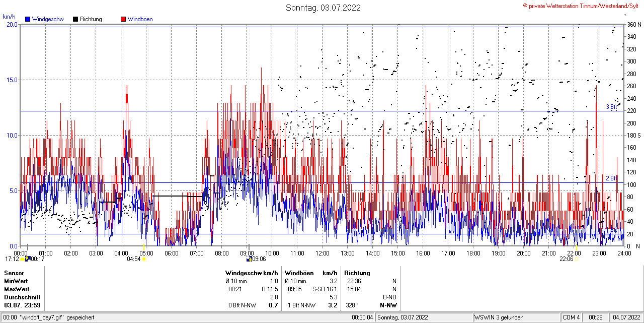Click the COM 4 status field

[572, 317]
